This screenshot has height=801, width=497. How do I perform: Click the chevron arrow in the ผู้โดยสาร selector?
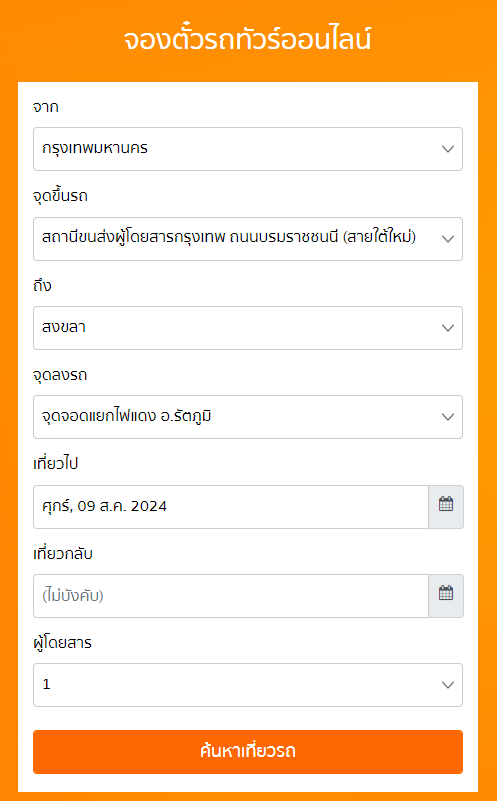[448, 685]
